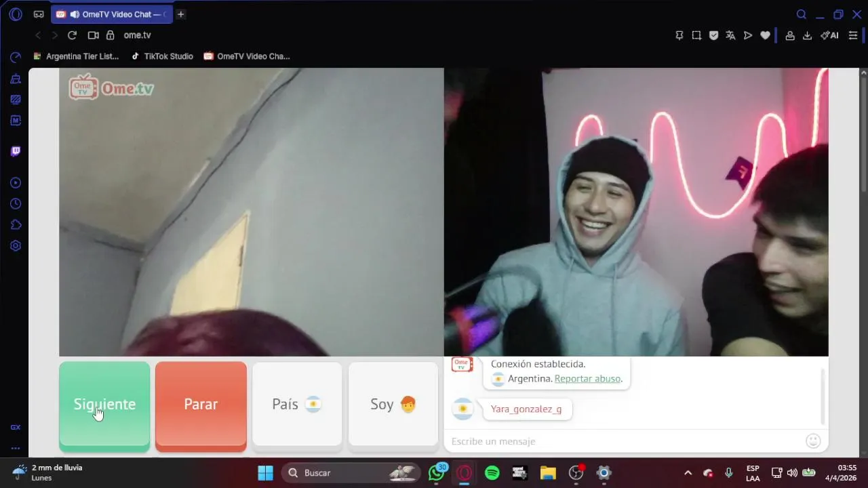Click the send flow arrow icon

(x=748, y=35)
